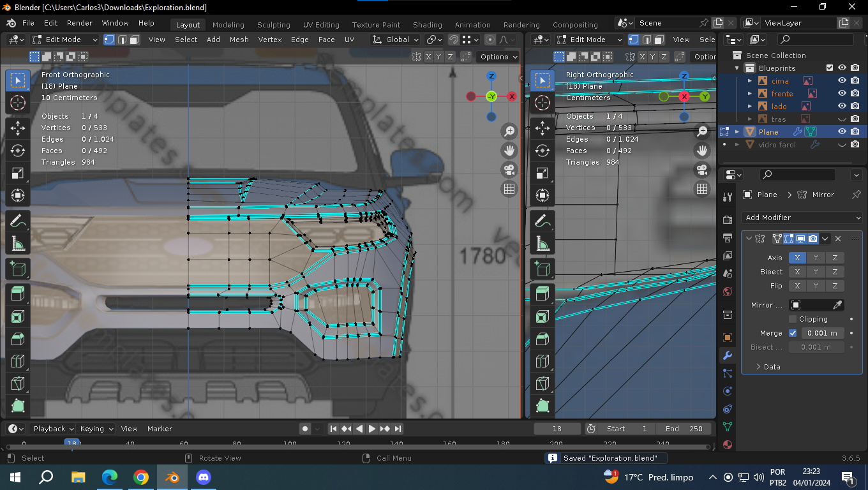Screen dimensions: 868x490
Task: Enable the Y axis button in Mirror modifier
Action: 816,258
